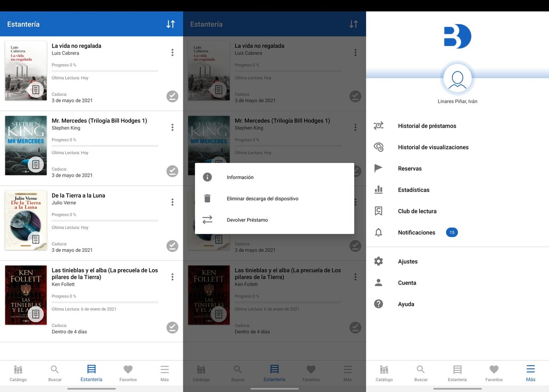
Task: Open the Cuenta section
Action: point(407,283)
